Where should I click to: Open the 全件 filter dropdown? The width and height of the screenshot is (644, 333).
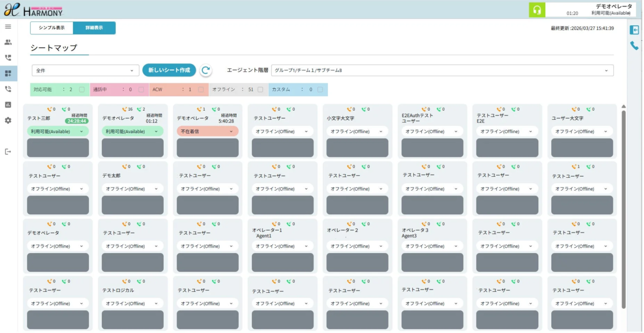(x=85, y=70)
